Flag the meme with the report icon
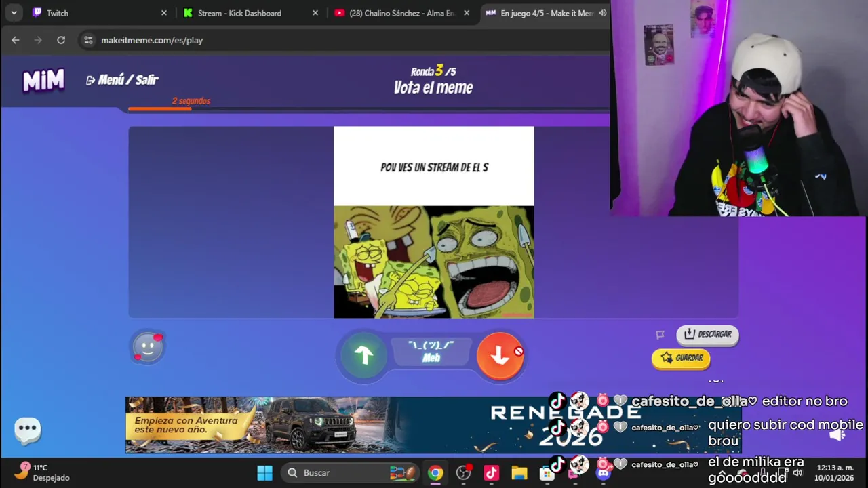The height and width of the screenshot is (488, 868). 660,335
